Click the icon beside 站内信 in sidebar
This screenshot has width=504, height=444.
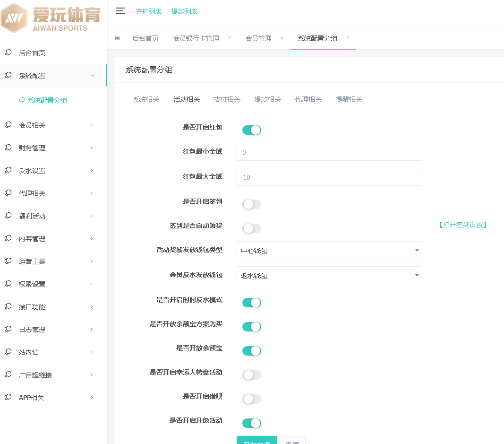click(x=8, y=352)
